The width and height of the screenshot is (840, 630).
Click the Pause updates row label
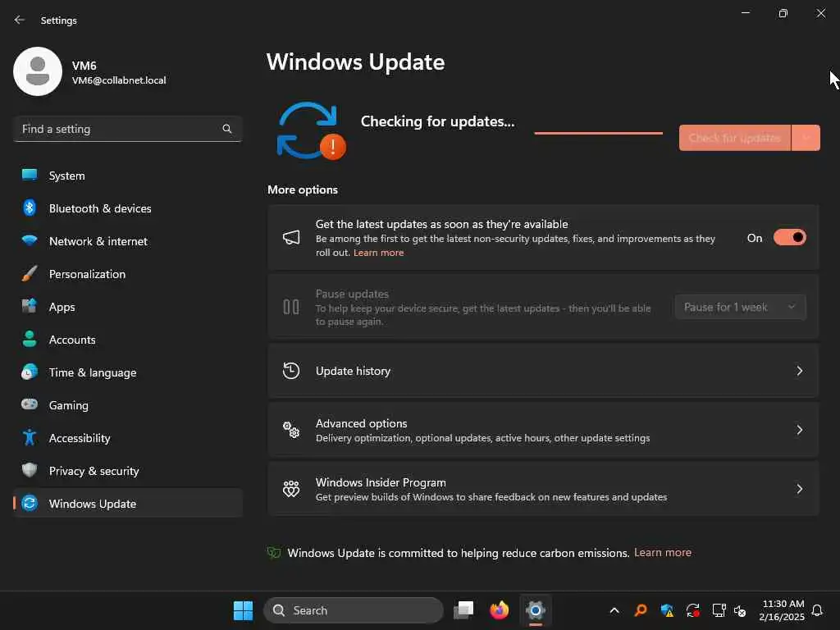point(352,294)
